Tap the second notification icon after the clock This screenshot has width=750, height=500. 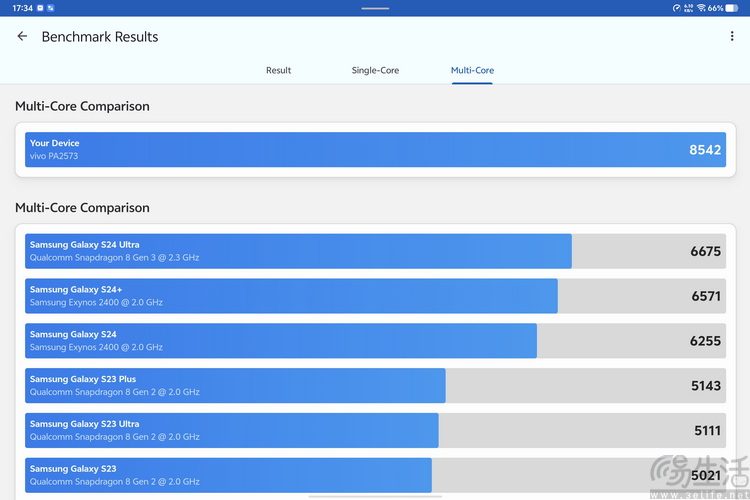(51, 8)
